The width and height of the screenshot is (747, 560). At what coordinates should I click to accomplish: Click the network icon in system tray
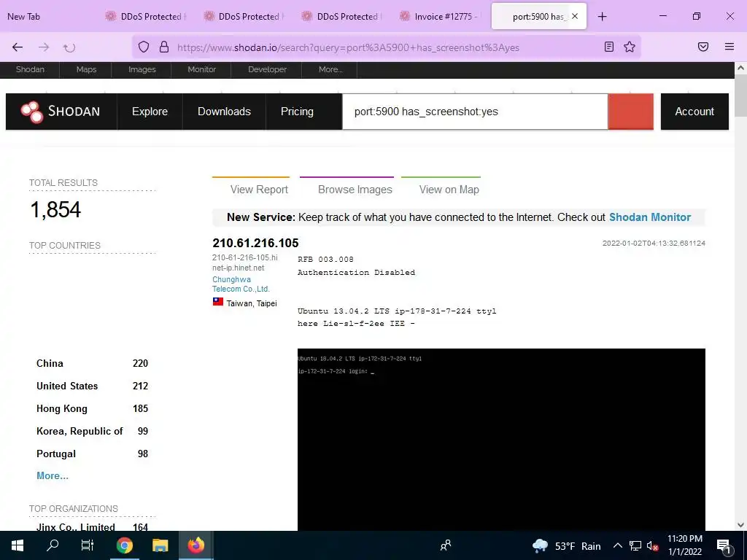pyautogui.click(x=635, y=545)
